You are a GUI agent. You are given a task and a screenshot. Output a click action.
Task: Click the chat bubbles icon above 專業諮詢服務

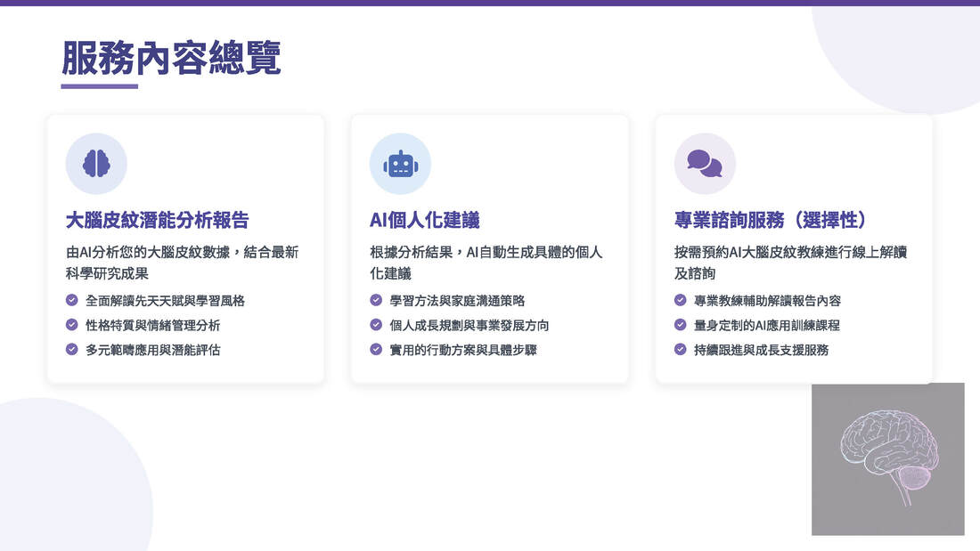pyautogui.click(x=705, y=164)
